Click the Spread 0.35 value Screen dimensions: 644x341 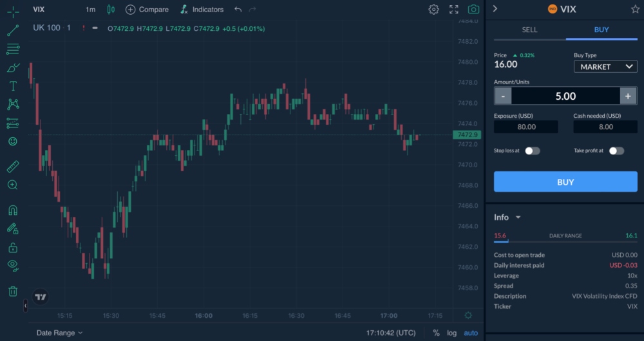point(631,286)
